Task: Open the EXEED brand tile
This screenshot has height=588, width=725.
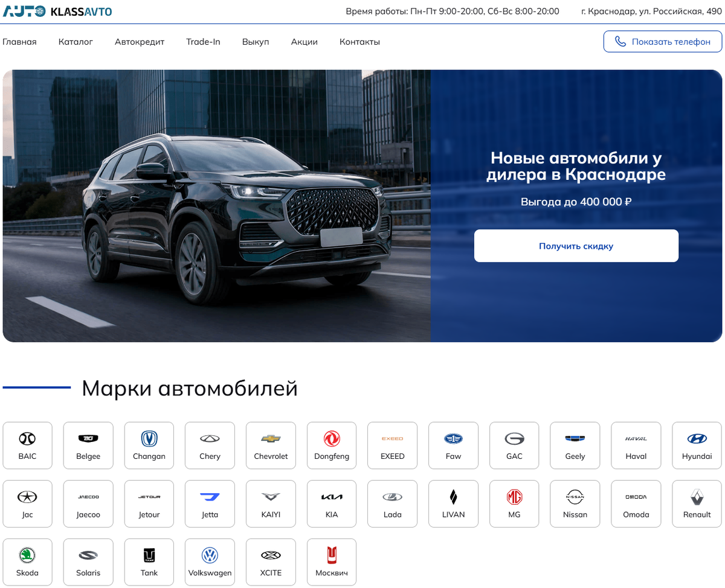Action: pyautogui.click(x=392, y=446)
